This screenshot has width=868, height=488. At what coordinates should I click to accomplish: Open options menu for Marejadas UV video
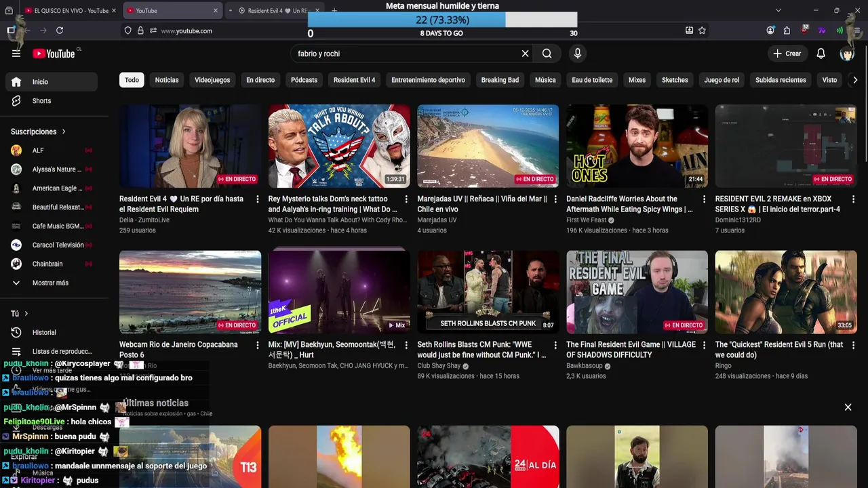tap(555, 199)
